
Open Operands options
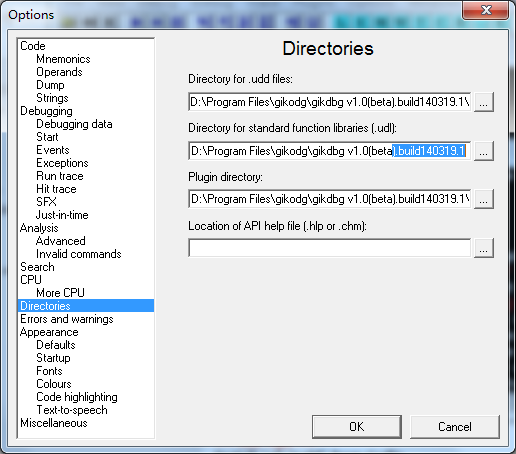pyautogui.click(x=59, y=72)
